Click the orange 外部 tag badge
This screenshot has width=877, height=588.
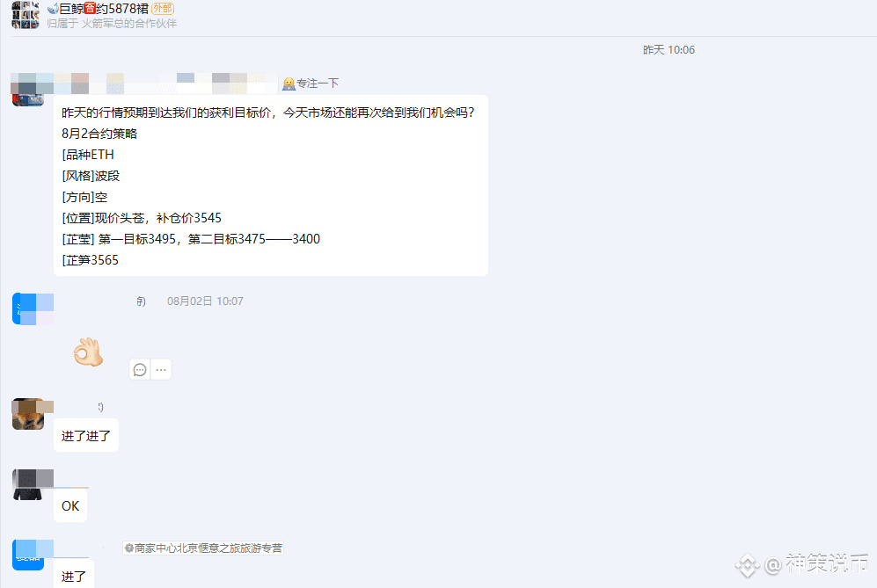163,9
